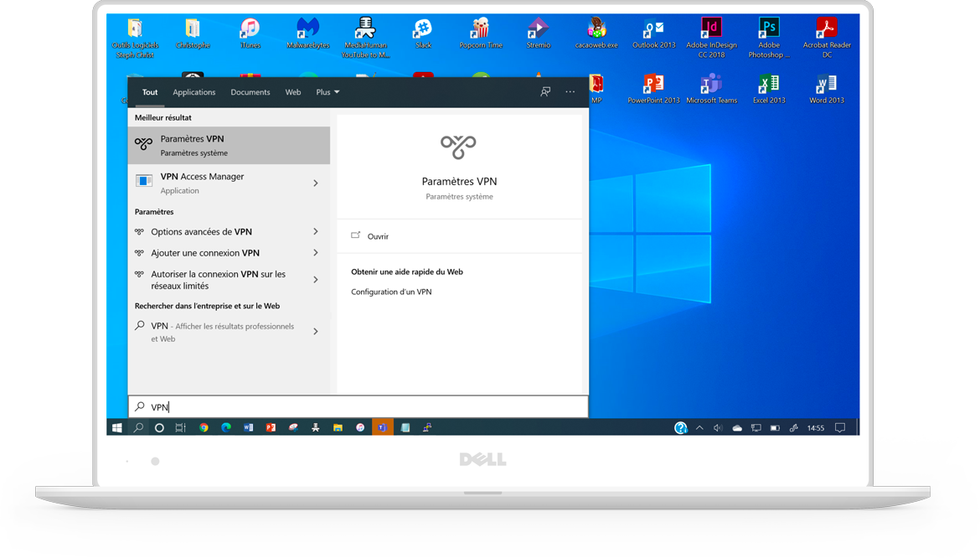Open Malwarebytes desktop shortcut

(x=307, y=32)
